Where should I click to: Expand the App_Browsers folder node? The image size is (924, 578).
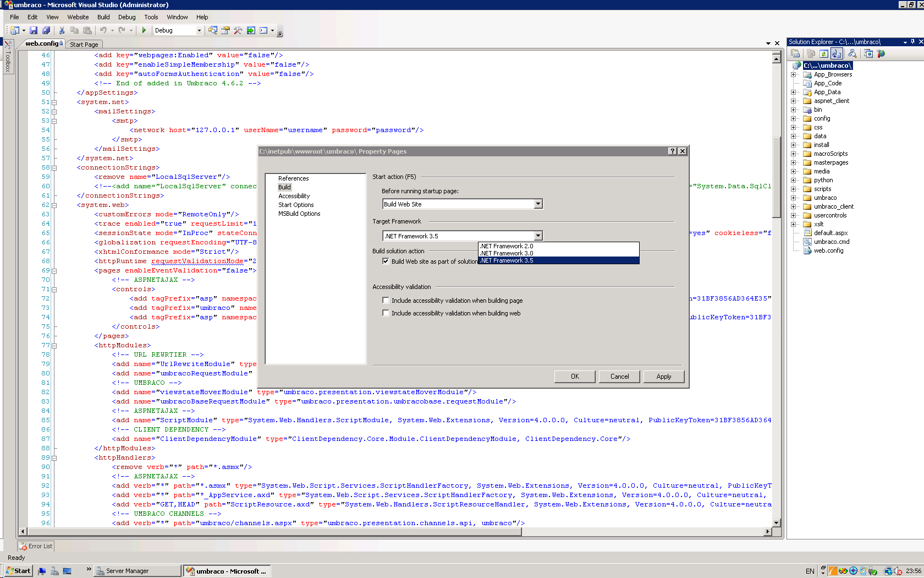click(794, 75)
